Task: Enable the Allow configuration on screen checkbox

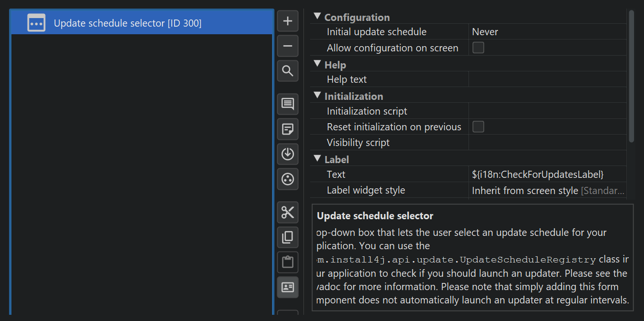Action: pyautogui.click(x=478, y=48)
